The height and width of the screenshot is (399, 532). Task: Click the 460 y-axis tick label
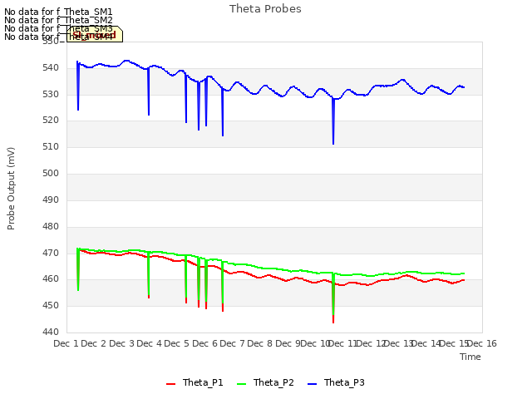click(51, 279)
